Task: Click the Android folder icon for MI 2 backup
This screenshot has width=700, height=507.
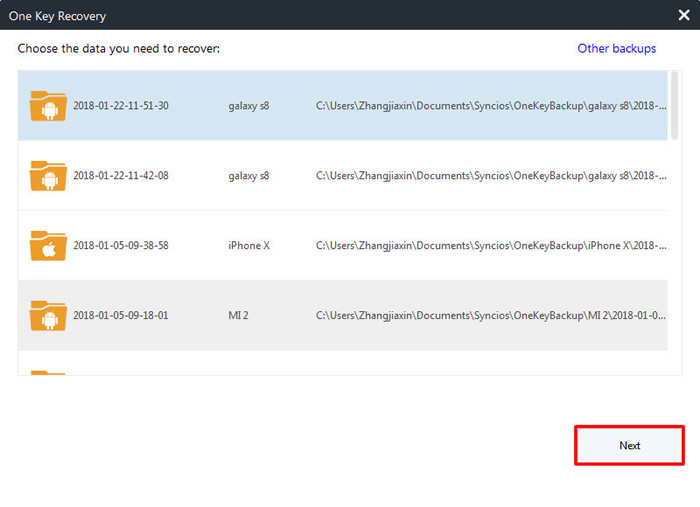Action: point(48,315)
